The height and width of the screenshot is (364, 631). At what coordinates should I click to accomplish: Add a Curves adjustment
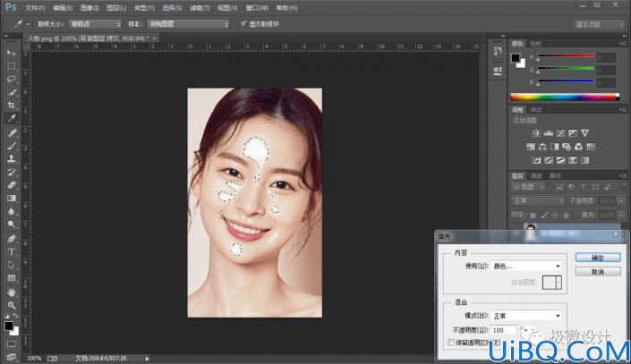pos(560,133)
